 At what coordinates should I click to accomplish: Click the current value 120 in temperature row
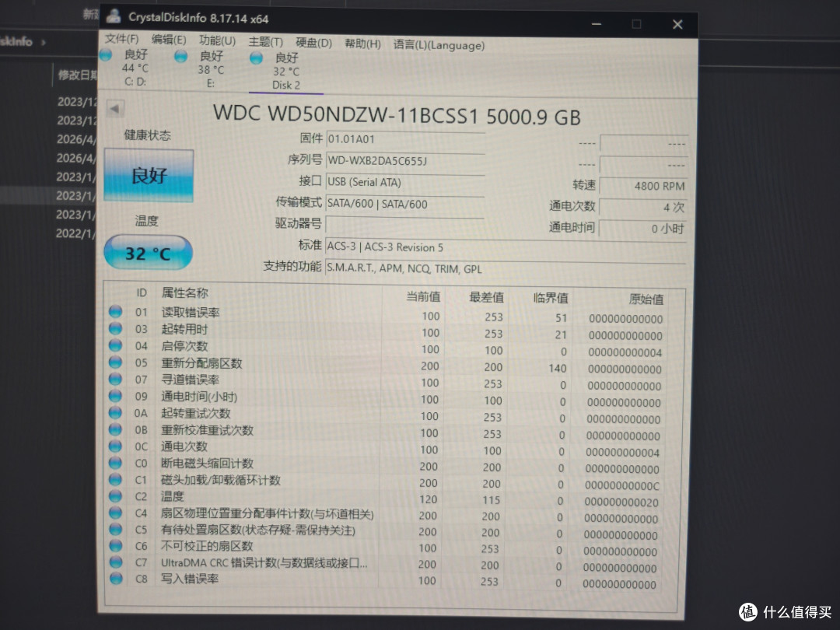pos(428,500)
